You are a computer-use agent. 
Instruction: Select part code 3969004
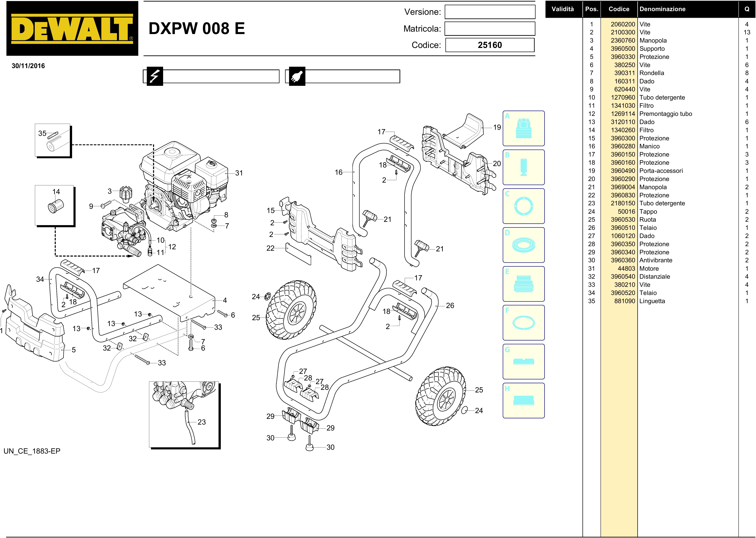pyautogui.click(x=623, y=187)
